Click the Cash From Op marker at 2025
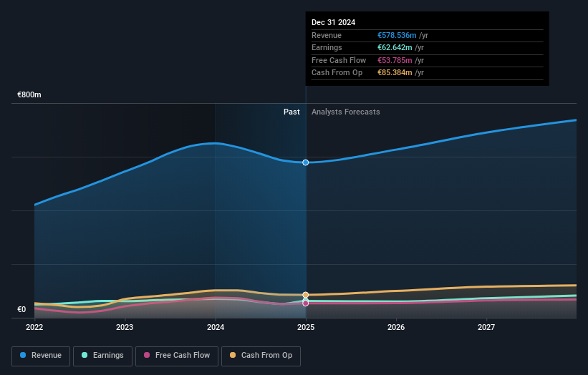 point(306,295)
